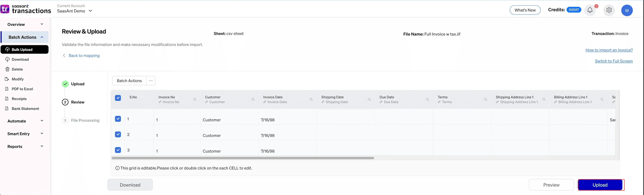Select Receipts from the sidebar
644x195 pixels.
19,99
